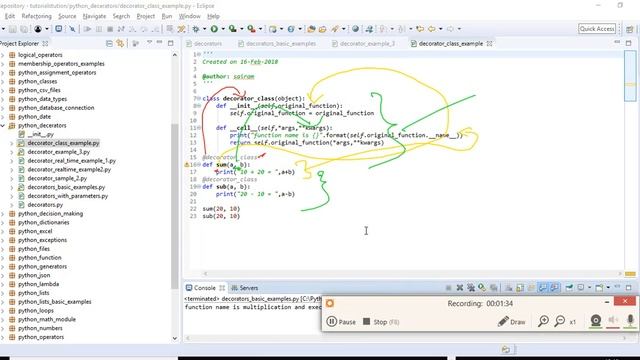Click the Open Console icon

pos(599,288)
